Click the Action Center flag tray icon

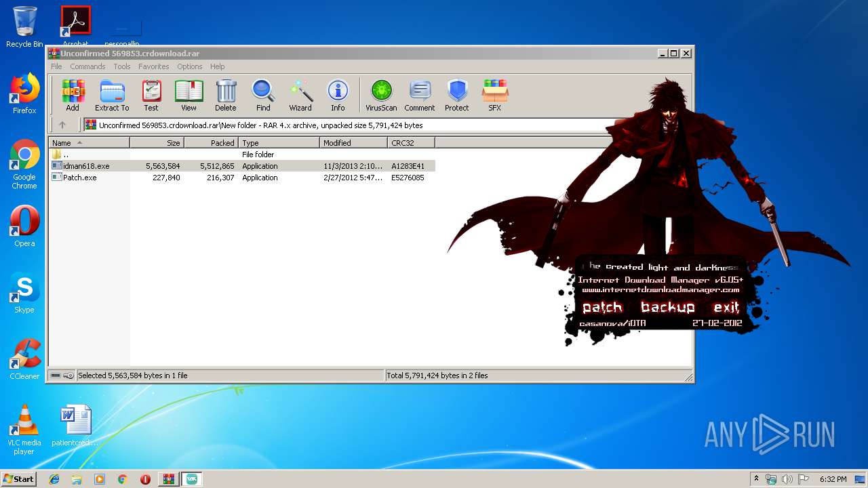pos(802,479)
